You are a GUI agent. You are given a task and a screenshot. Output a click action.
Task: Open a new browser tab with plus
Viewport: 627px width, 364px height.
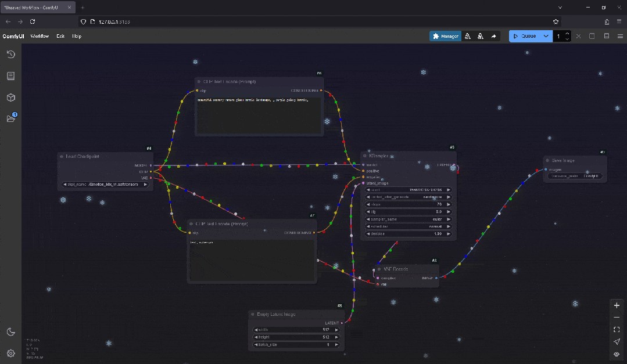pyautogui.click(x=83, y=7)
